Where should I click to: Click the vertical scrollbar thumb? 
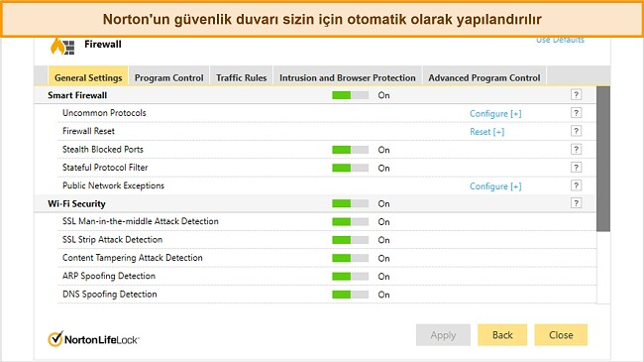pyautogui.click(x=603, y=159)
